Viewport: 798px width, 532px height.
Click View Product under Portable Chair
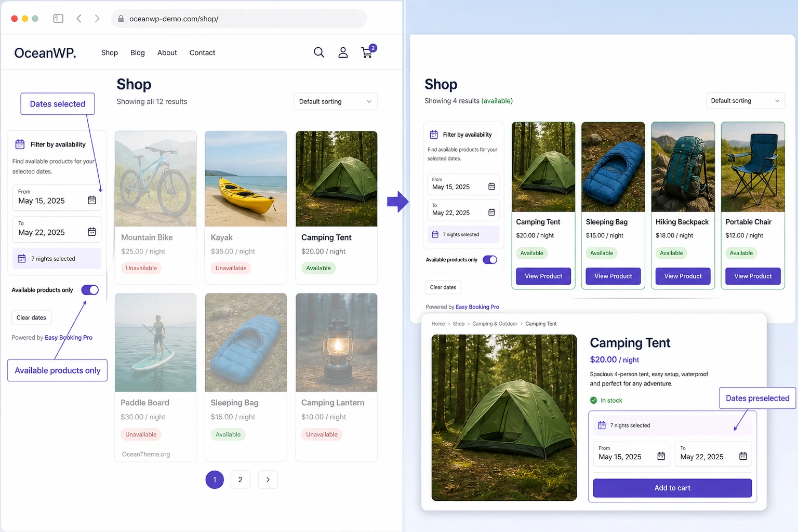point(753,276)
